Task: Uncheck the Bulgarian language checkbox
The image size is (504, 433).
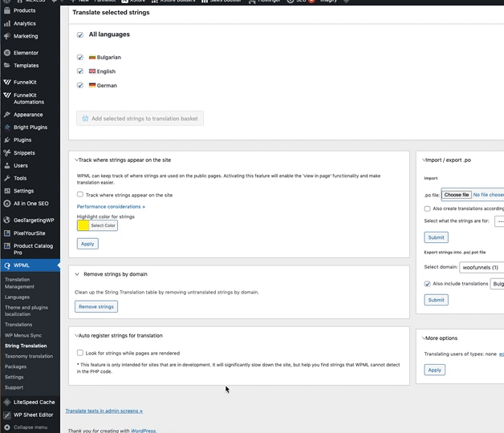Action: 80,57
